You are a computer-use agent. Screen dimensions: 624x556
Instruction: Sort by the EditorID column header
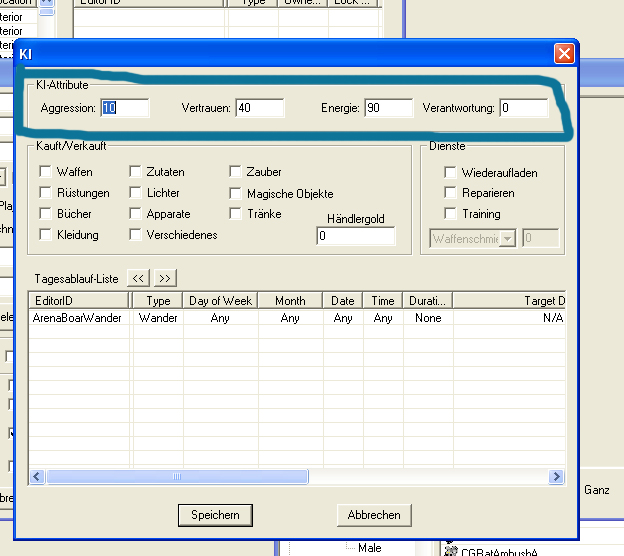pos(79,300)
